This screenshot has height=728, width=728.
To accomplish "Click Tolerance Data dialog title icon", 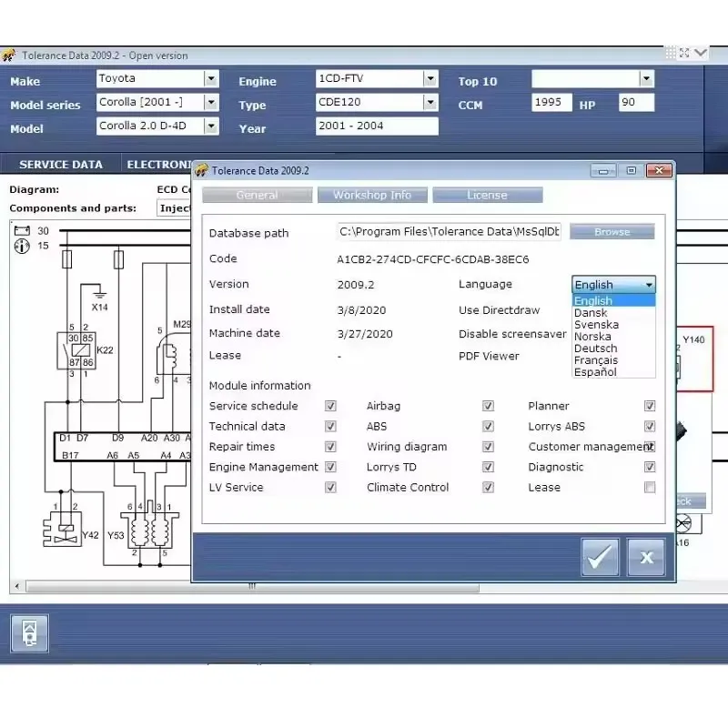I will pos(202,170).
